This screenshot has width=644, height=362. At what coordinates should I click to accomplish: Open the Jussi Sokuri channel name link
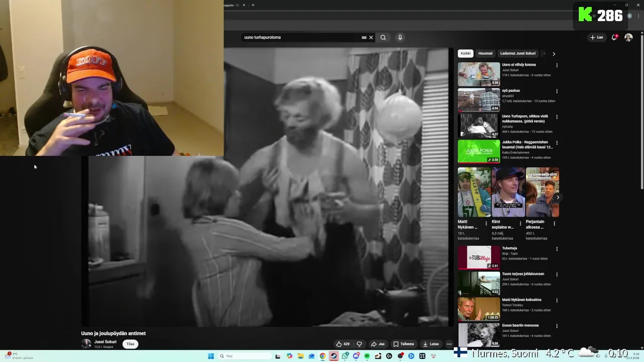coord(105,342)
